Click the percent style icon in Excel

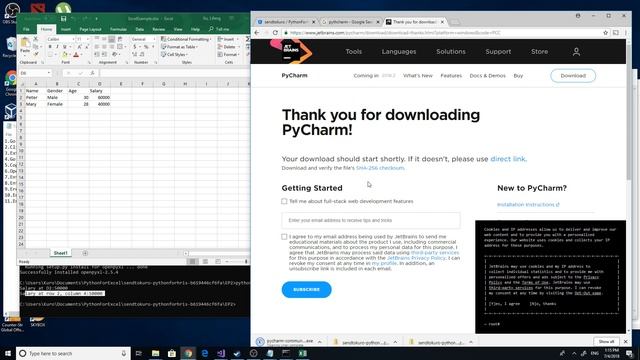[146, 47]
